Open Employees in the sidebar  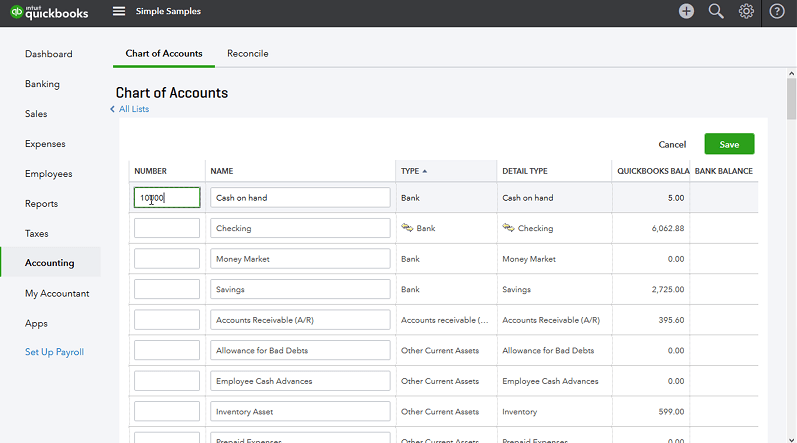coord(49,174)
